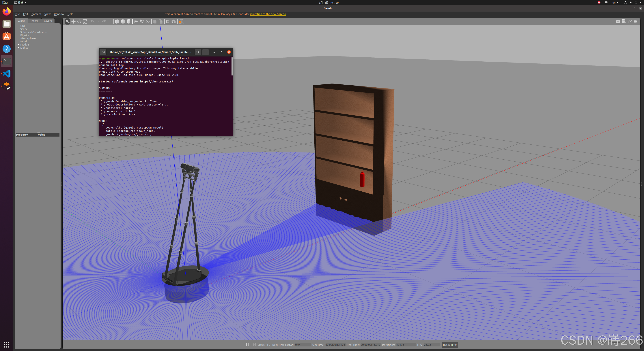Viewport: 644px width, 351px height.
Task: Expand the Lights tree item
Action: click(x=18, y=48)
